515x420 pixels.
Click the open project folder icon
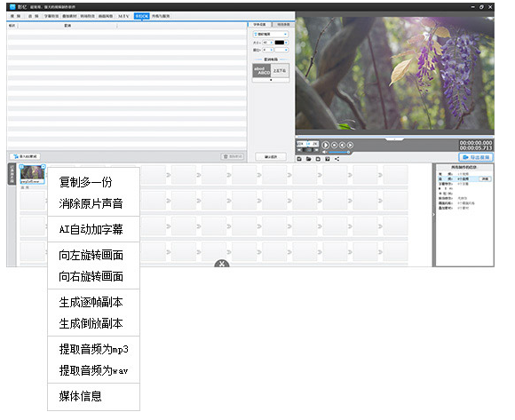point(308,159)
